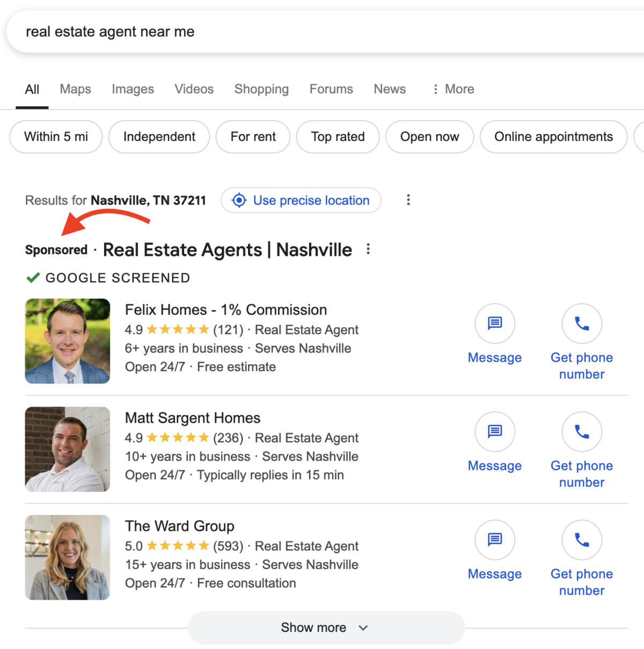This screenshot has width=644, height=649.
Task: Open the Matt Sargent Homes profile photo
Action: (x=68, y=449)
